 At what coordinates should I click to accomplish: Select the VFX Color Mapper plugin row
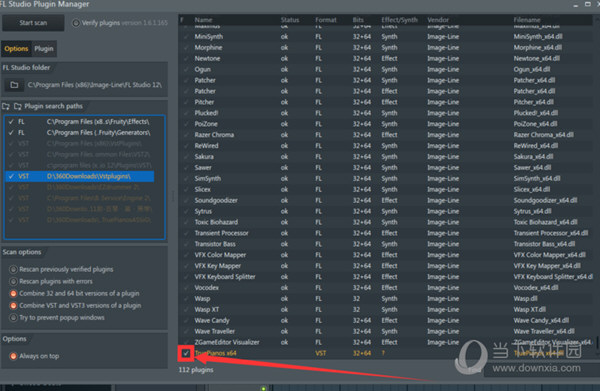[x=386, y=255]
